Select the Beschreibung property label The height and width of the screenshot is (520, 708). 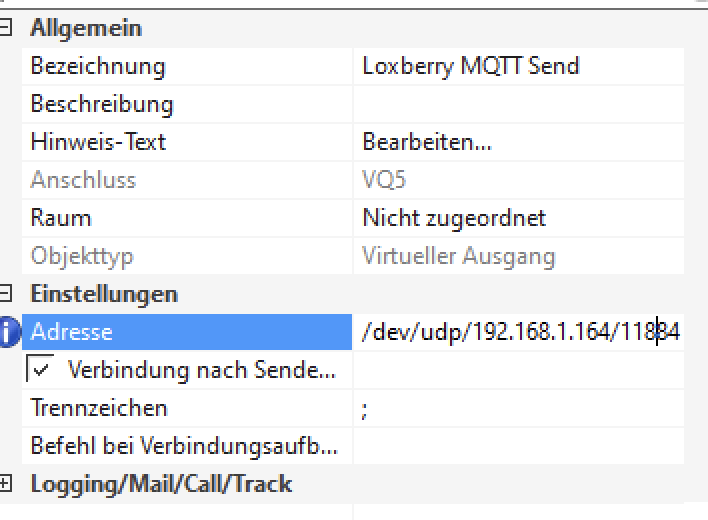102,105
